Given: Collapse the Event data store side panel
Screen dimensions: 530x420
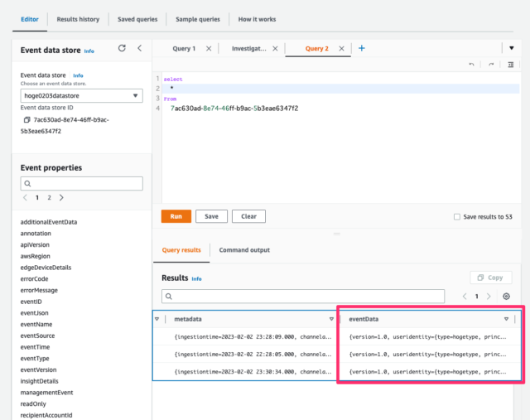Looking at the screenshot, I should [140, 48].
